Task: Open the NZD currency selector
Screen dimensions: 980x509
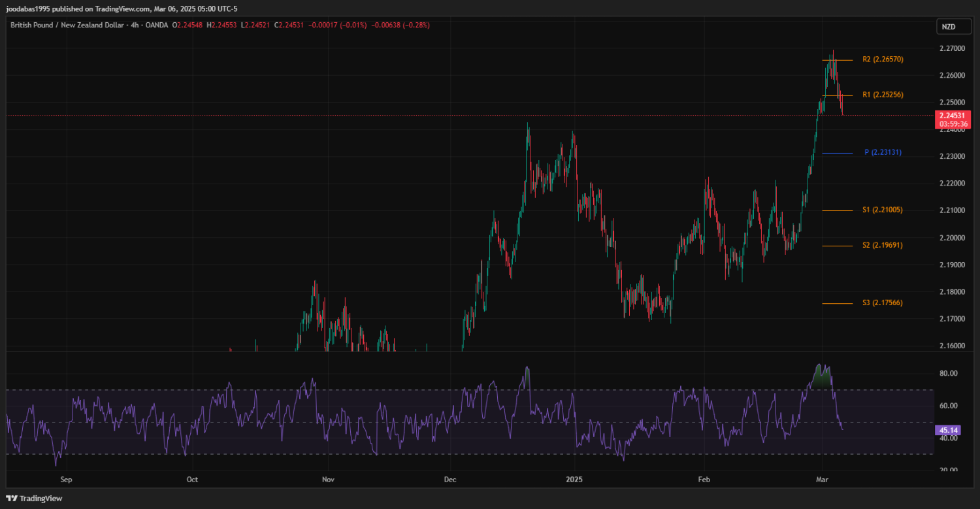Action: [x=947, y=27]
